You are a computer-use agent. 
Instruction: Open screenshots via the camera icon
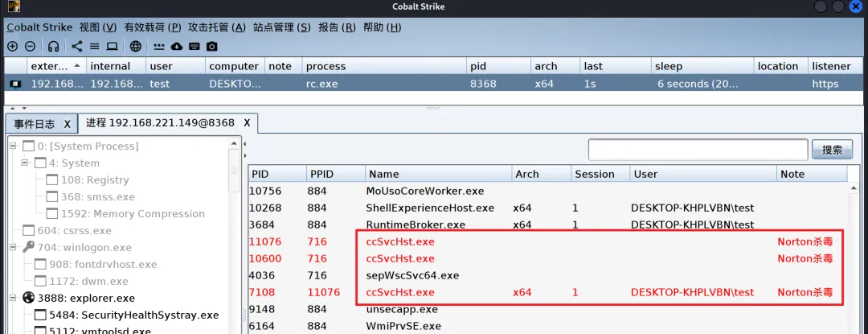tap(212, 47)
